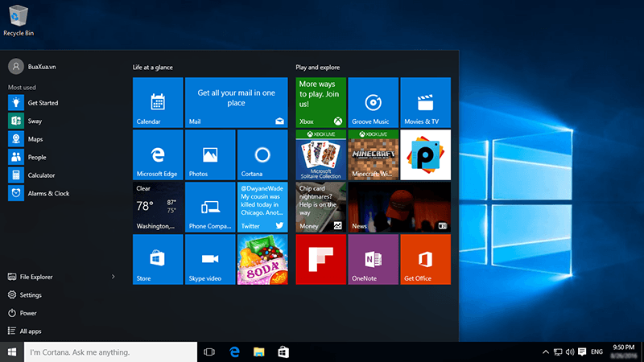
Task: Open the Xbox tile
Action: [320, 103]
